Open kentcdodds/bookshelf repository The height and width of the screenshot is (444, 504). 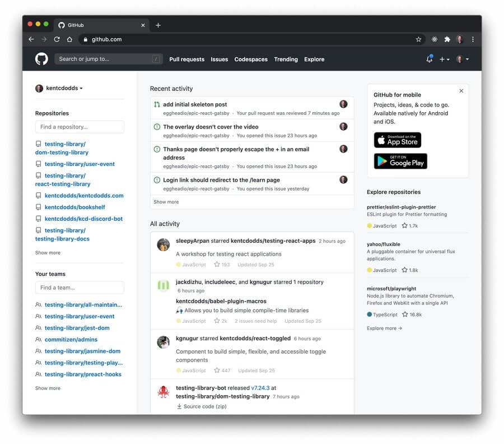click(x=75, y=207)
